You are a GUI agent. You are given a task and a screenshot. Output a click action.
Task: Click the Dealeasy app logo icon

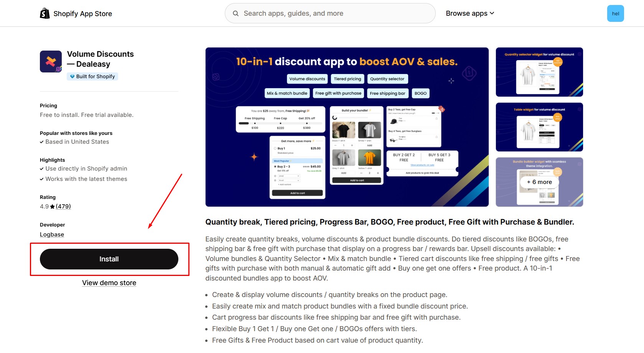tap(51, 61)
